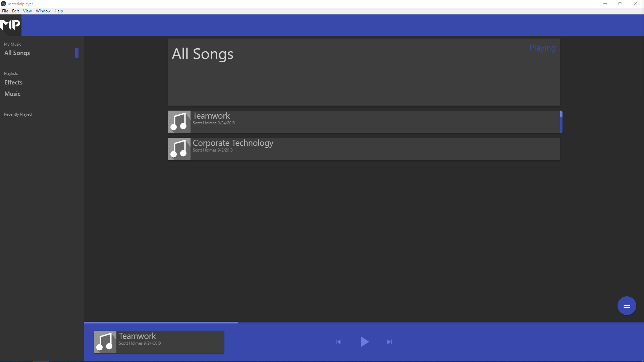This screenshot has height=362, width=644.
Task: Open the round floating menu button
Action: (627, 306)
